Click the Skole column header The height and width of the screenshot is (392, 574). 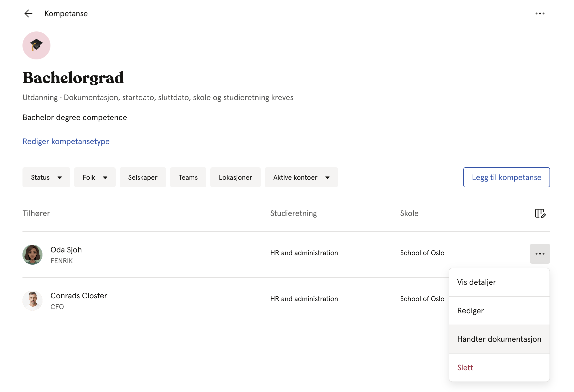point(409,213)
